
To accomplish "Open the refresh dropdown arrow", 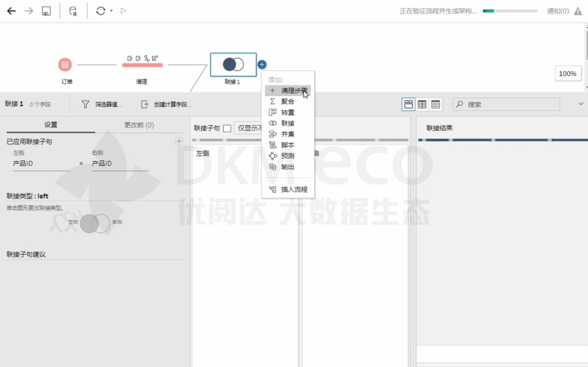I will coord(112,11).
